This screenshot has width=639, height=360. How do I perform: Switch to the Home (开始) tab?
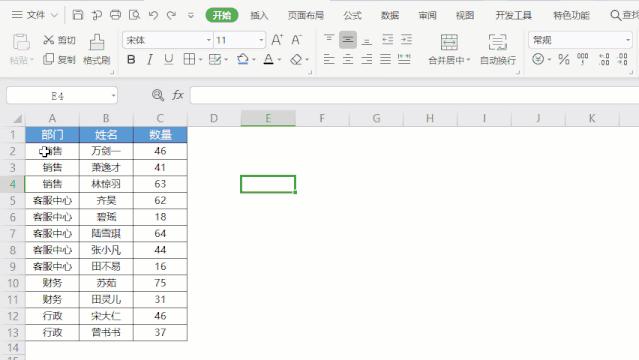tap(222, 15)
